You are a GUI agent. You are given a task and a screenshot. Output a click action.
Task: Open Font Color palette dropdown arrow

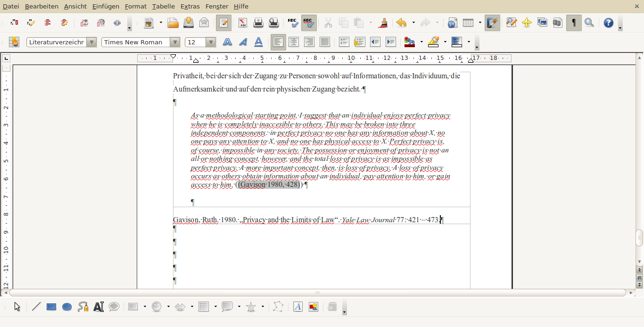[x=421, y=42]
